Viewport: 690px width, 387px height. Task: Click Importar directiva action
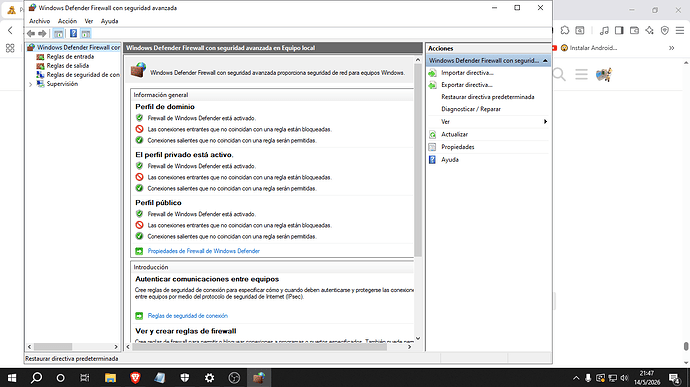pos(467,73)
